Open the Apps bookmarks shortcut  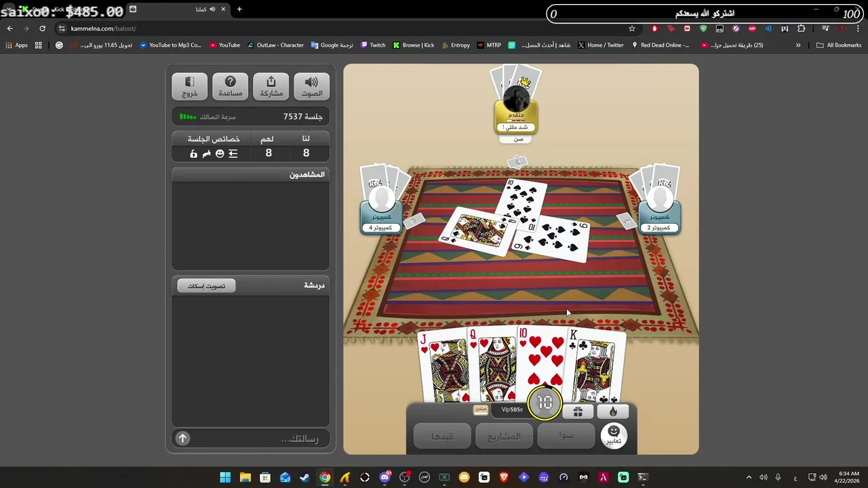[16, 45]
